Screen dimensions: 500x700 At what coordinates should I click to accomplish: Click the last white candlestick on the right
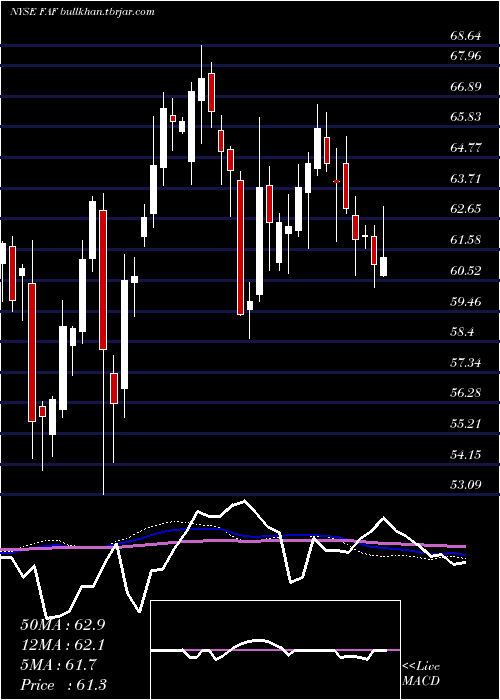(383, 267)
